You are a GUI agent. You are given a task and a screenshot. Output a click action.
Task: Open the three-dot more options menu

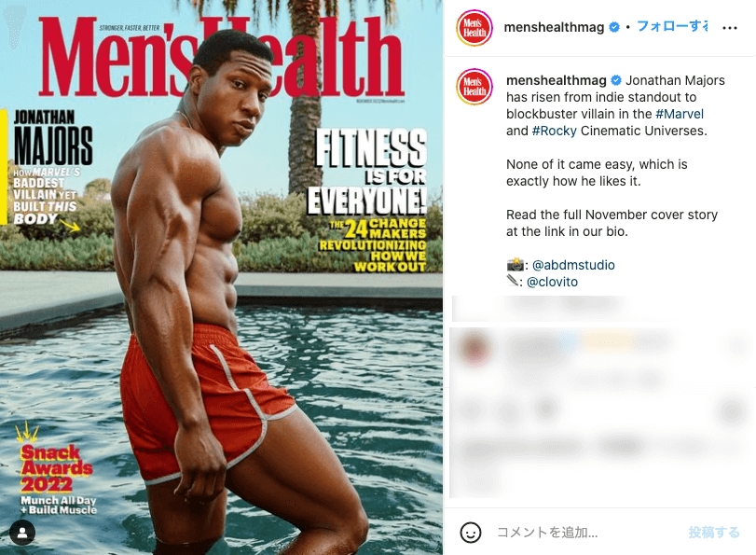[730, 28]
